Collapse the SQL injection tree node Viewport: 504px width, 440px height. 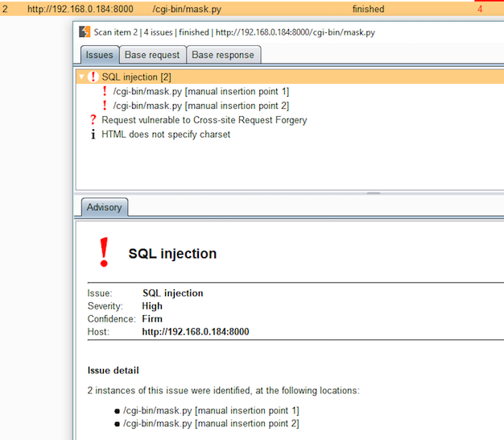[81, 77]
